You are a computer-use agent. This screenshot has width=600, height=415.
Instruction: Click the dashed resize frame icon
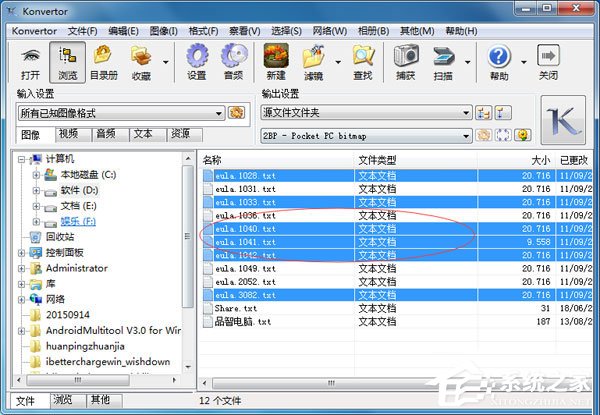(x=503, y=135)
